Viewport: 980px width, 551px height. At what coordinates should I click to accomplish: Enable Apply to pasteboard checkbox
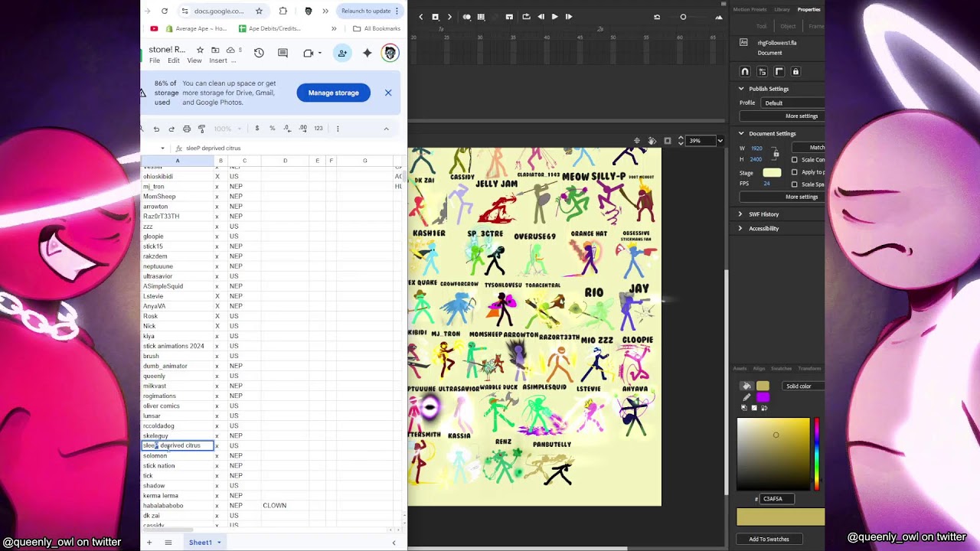(x=795, y=172)
